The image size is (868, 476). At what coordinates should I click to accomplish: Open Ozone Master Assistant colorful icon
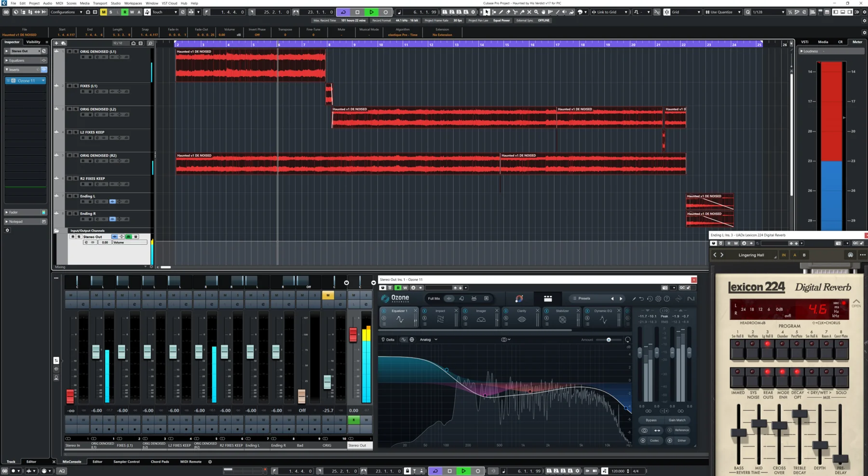[519, 299]
